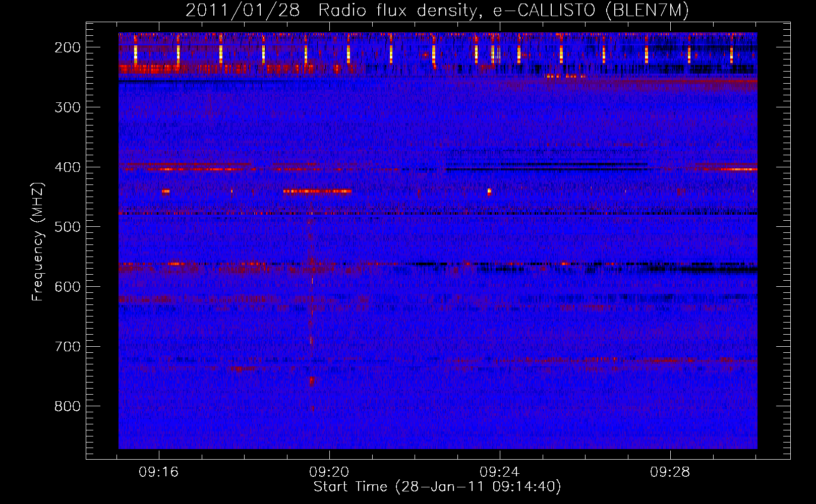The image size is (816, 504).
Task: Click the 700 frequency tick label
Action: coord(67,347)
